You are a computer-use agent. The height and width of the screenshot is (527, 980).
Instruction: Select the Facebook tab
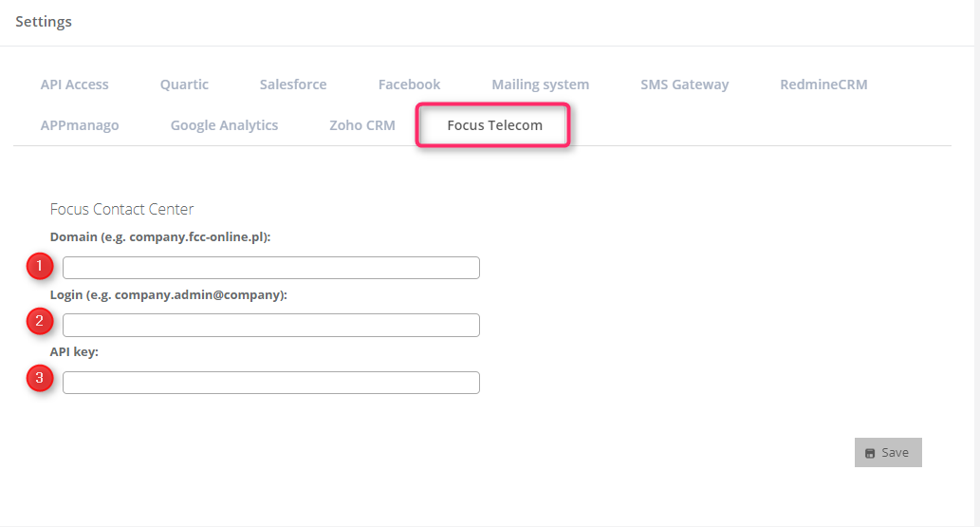click(x=410, y=85)
